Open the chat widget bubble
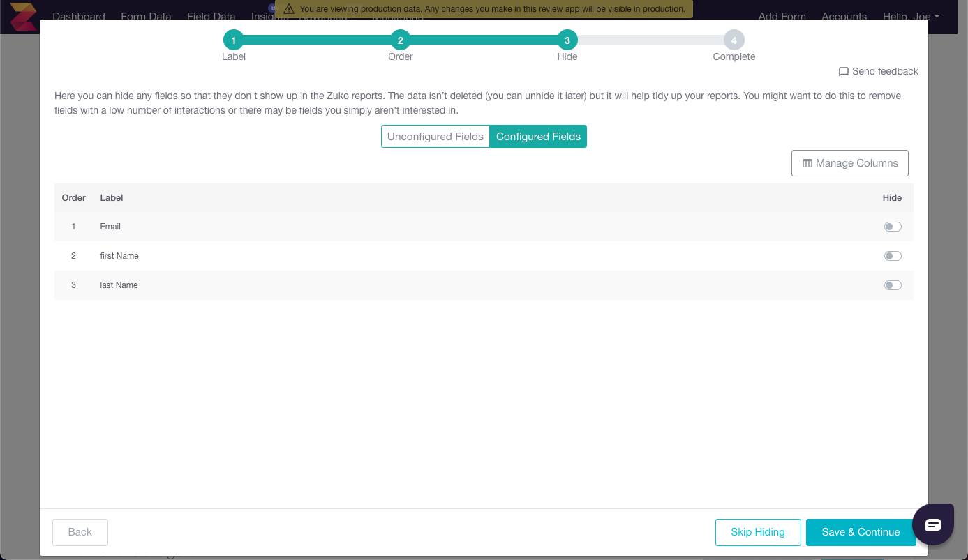968x560 pixels. [933, 524]
